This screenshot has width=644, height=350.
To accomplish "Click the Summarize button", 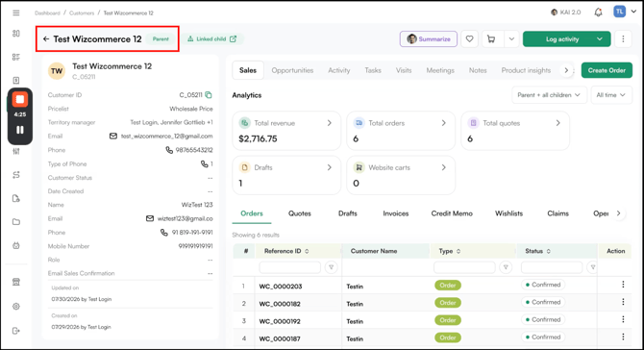I will coord(429,39).
